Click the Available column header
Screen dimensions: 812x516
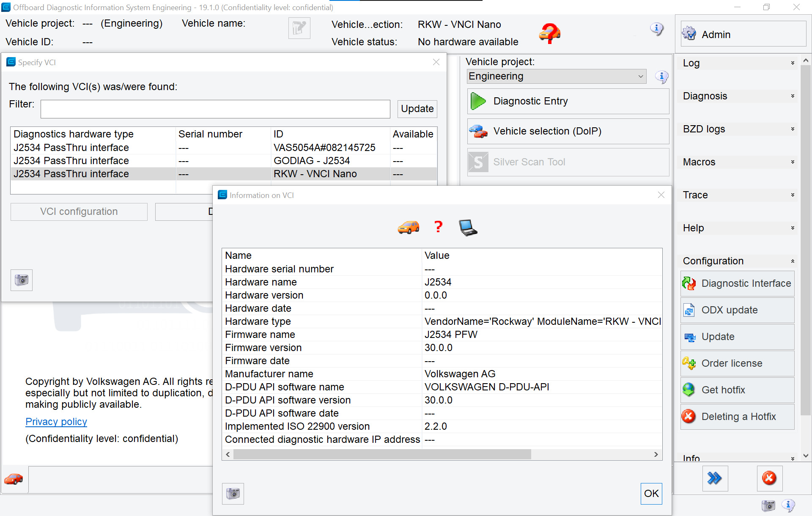413,134
